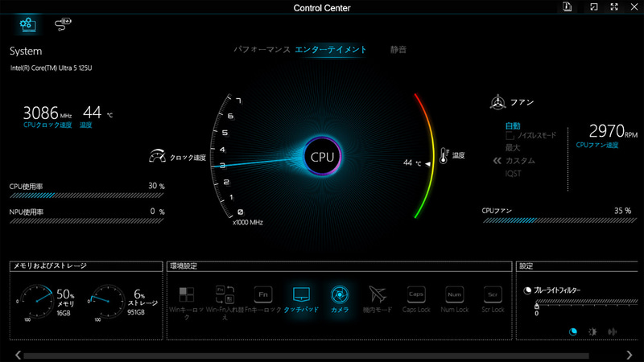Click the restore window icon in title bar

(594, 7)
